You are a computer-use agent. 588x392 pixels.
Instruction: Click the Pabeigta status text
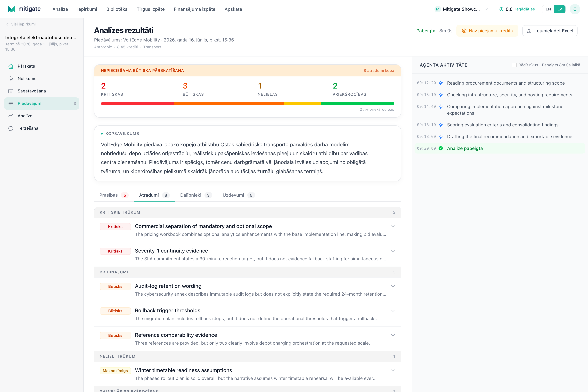point(426,31)
